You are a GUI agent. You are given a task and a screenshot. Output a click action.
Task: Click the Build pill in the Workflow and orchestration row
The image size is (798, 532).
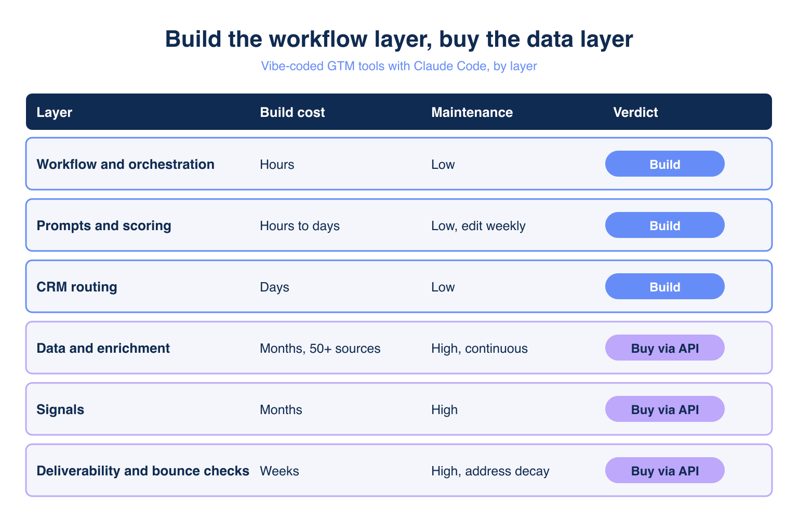click(664, 164)
